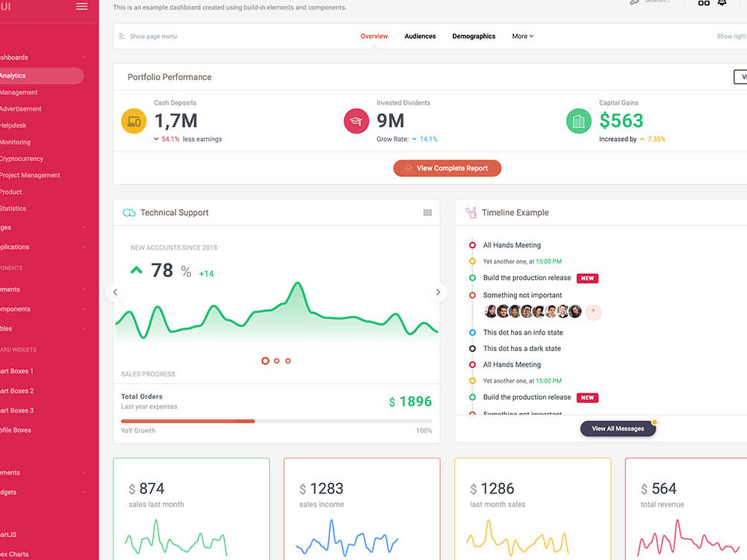
Task: Open Cryptocurrency in the sidebar
Action: click(x=22, y=159)
